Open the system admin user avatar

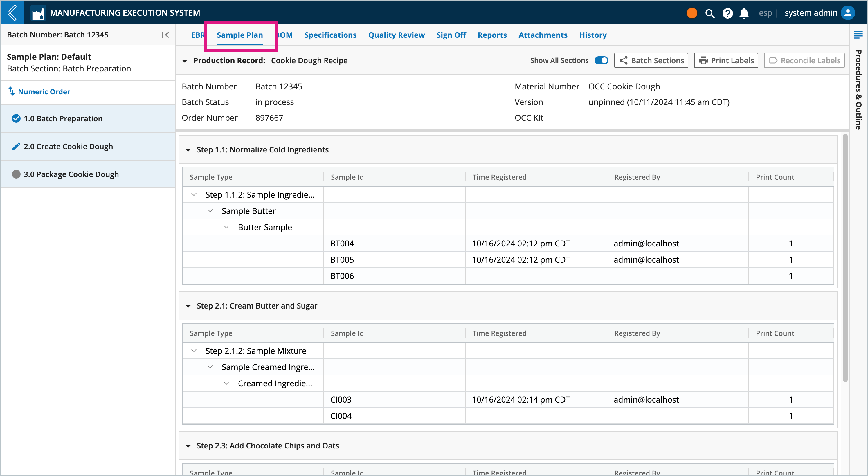[x=848, y=13]
